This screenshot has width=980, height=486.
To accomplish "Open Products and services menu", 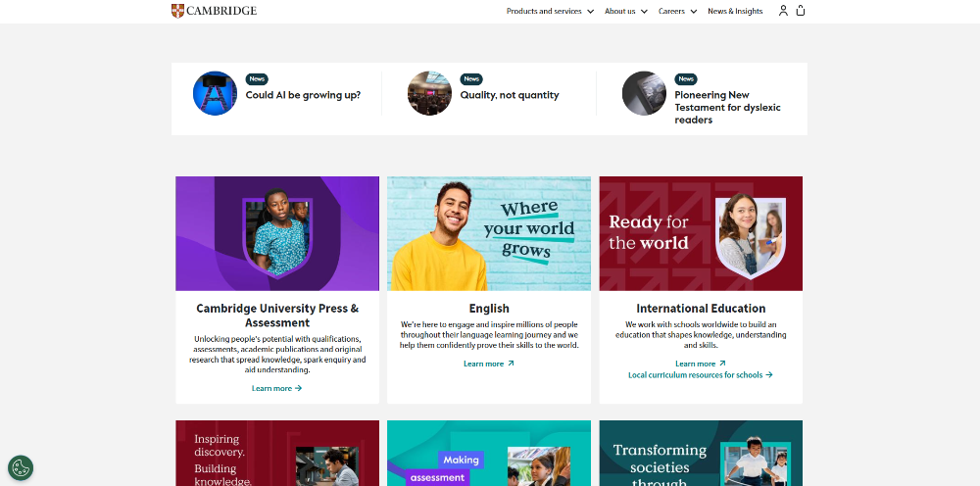I will (x=544, y=11).
